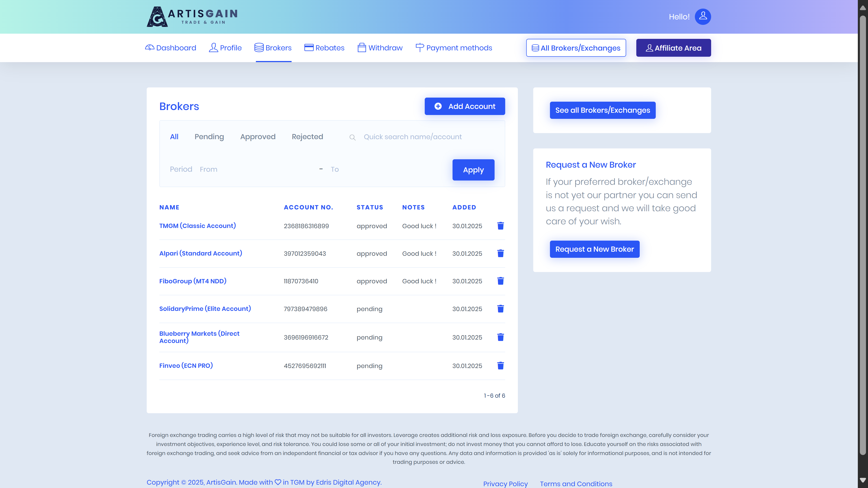
Task: Select account number 2368186316899
Action: click(306, 226)
